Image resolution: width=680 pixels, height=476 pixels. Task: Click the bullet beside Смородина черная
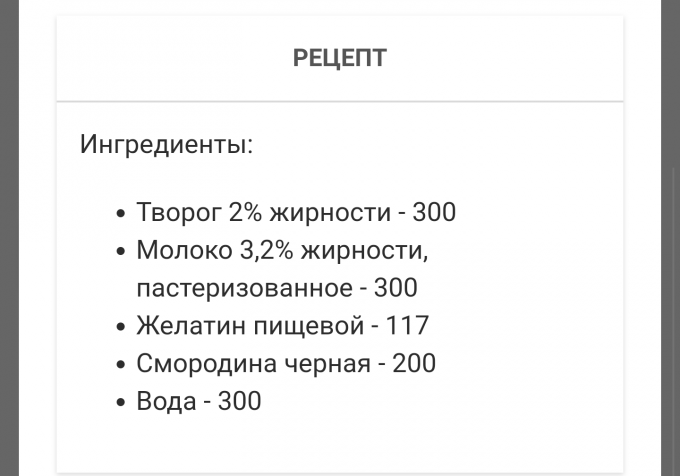tap(121, 364)
